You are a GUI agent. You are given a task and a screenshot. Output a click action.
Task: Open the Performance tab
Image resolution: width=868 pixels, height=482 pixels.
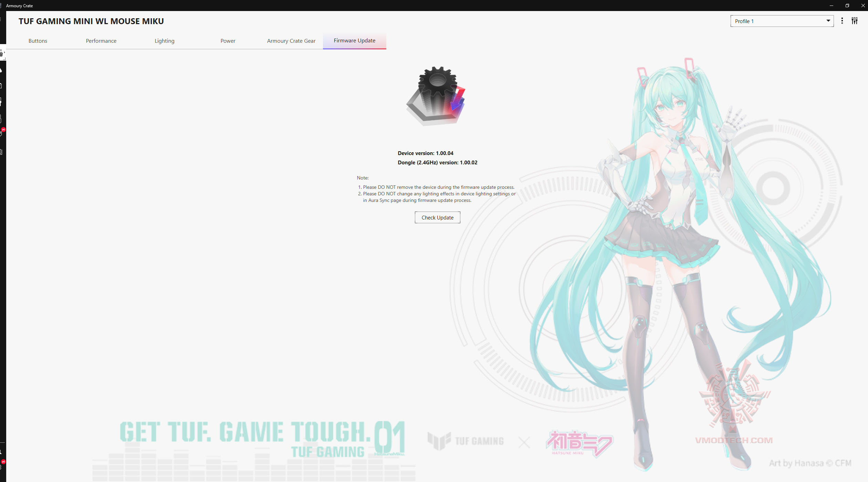(101, 41)
